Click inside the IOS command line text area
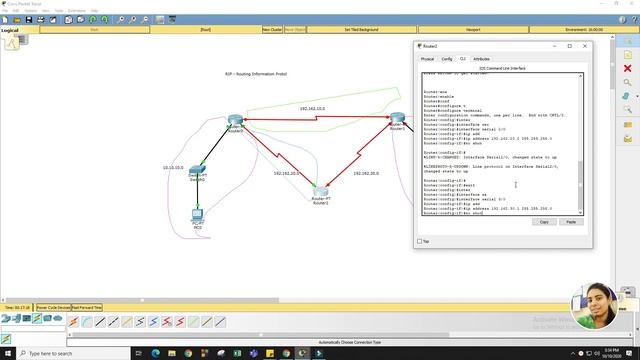 tap(500, 144)
